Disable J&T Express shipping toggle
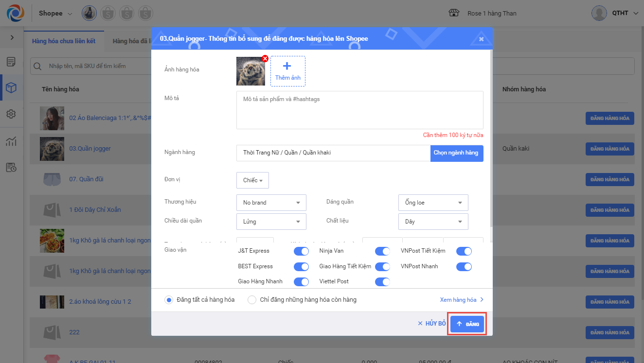Viewport: 644px width, 363px height. tap(301, 251)
